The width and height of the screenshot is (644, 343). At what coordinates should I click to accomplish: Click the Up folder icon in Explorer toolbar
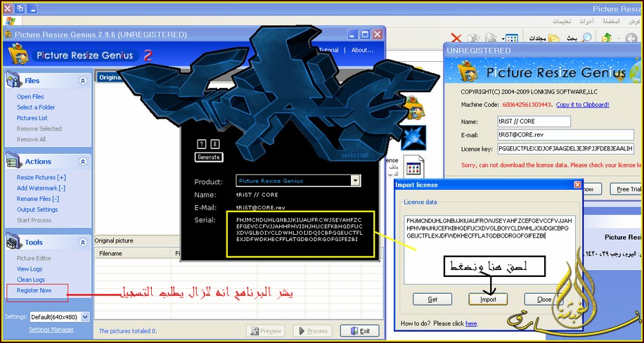point(606,38)
